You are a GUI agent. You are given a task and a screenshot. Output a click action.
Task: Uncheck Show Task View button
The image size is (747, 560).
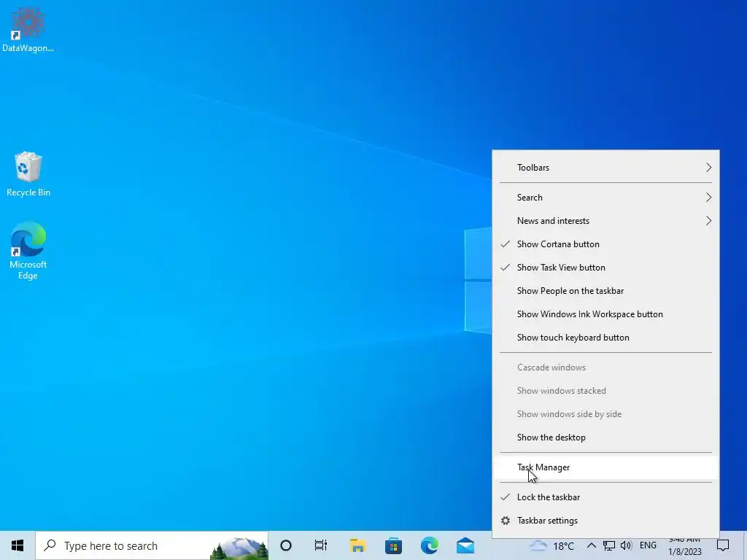605,268
